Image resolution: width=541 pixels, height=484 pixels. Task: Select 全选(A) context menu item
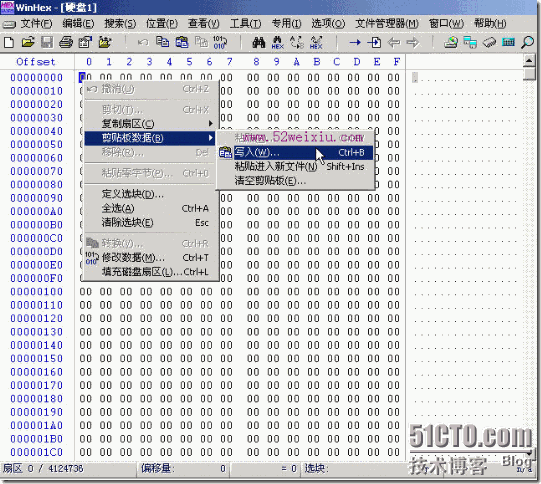[x=151, y=208]
